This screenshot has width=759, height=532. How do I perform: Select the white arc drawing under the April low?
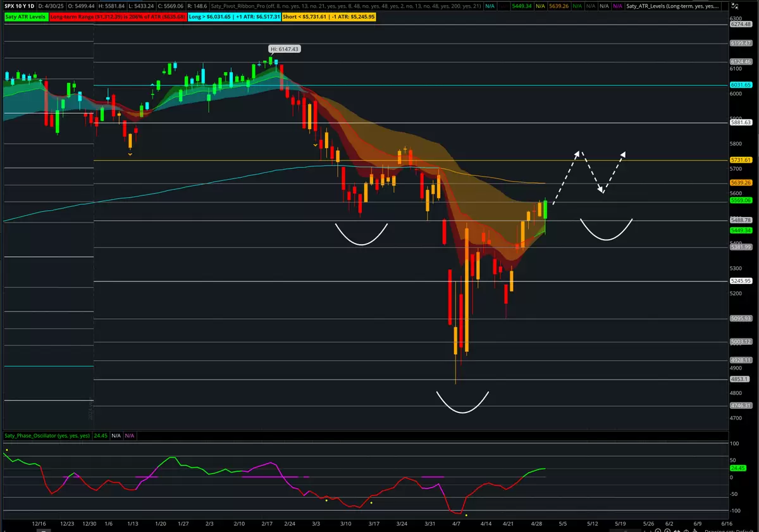[462, 402]
